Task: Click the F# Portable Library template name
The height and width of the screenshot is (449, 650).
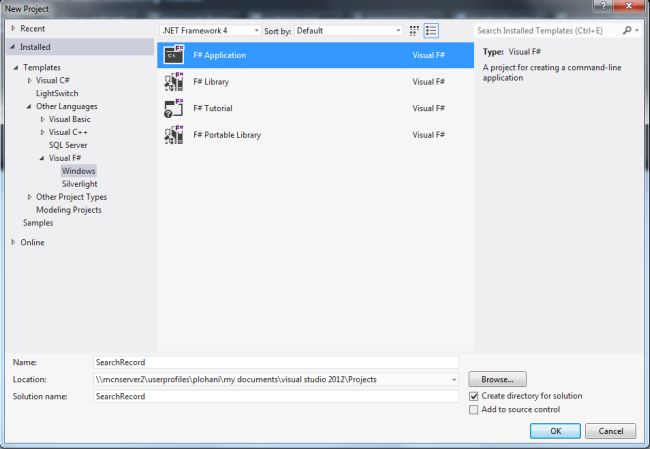Action: (x=227, y=135)
